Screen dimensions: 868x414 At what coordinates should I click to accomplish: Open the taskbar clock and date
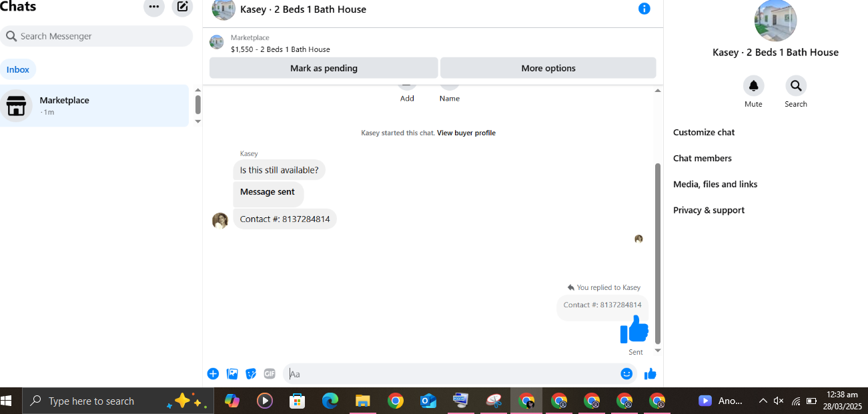point(843,401)
